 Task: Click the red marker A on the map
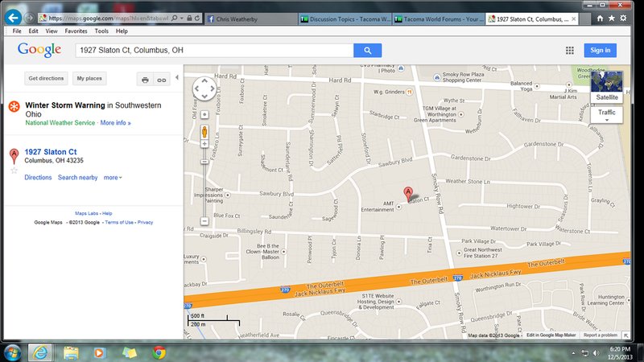click(x=408, y=194)
